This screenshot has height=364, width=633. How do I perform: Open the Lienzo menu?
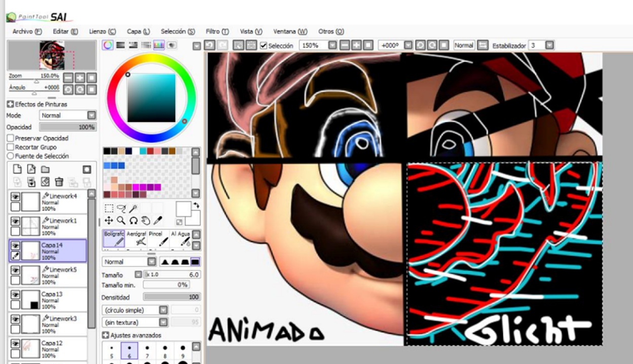pyautogui.click(x=102, y=31)
